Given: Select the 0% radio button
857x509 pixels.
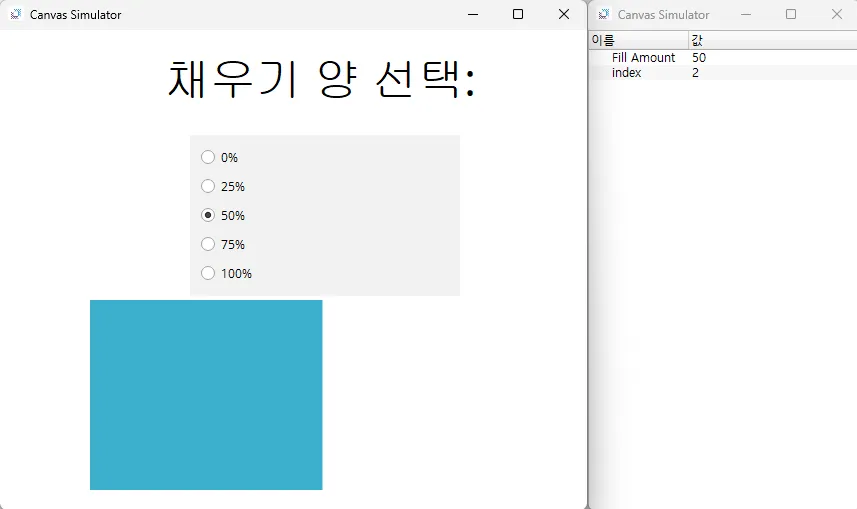Looking at the screenshot, I should pos(208,157).
